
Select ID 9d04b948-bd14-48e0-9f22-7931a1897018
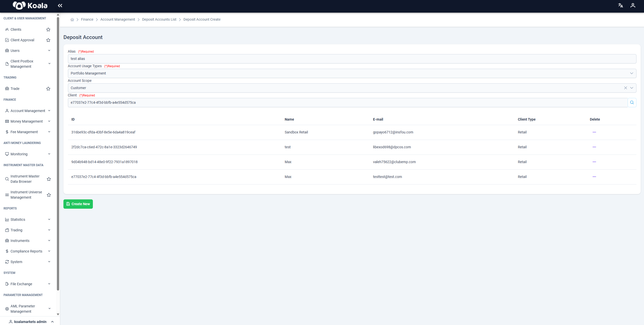pos(104,162)
